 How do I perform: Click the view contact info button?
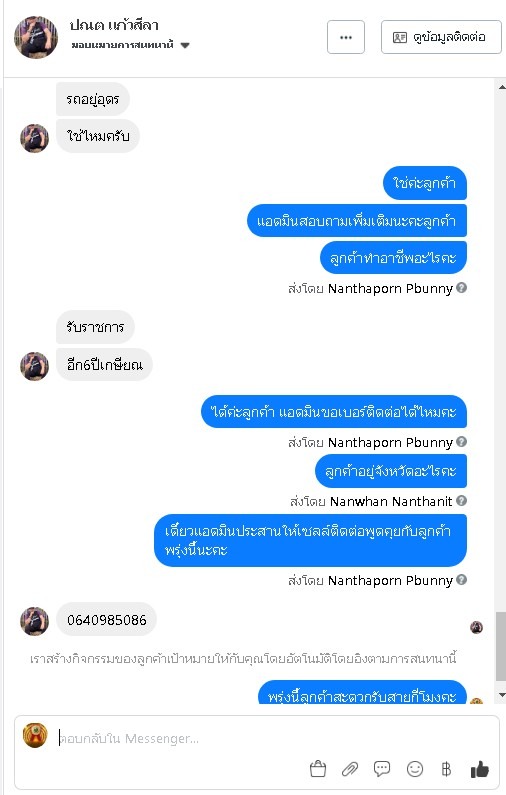click(441, 37)
